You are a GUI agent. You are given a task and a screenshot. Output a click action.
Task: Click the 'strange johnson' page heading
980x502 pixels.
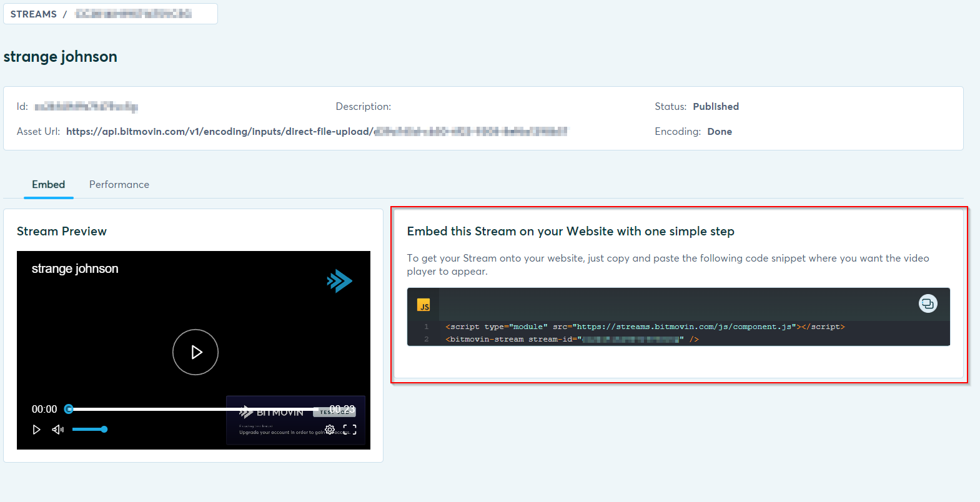point(61,57)
